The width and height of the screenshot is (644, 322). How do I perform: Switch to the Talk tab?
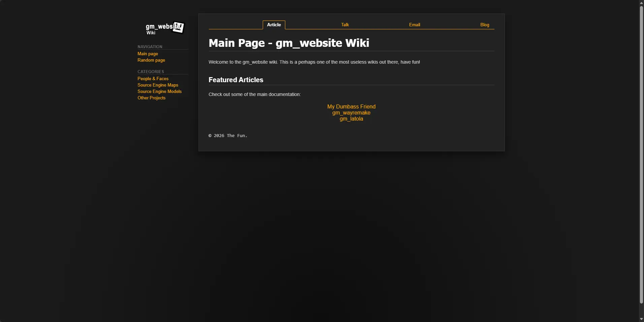(x=345, y=25)
